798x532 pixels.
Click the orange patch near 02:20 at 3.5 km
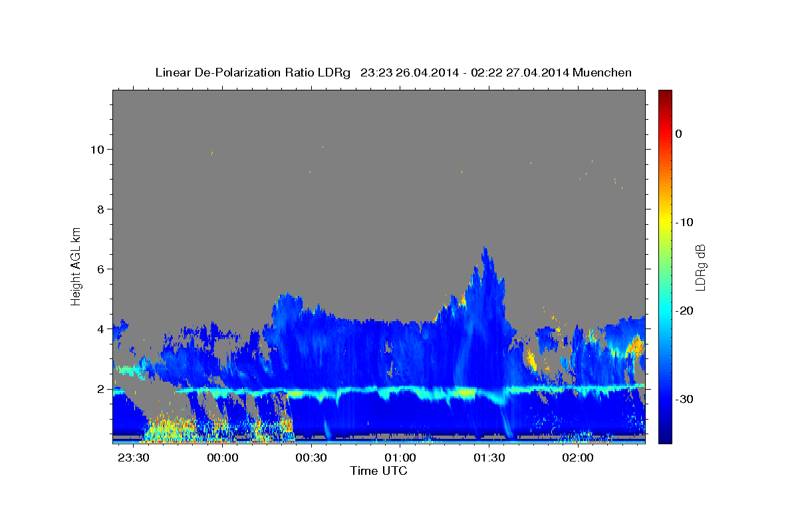pos(636,345)
